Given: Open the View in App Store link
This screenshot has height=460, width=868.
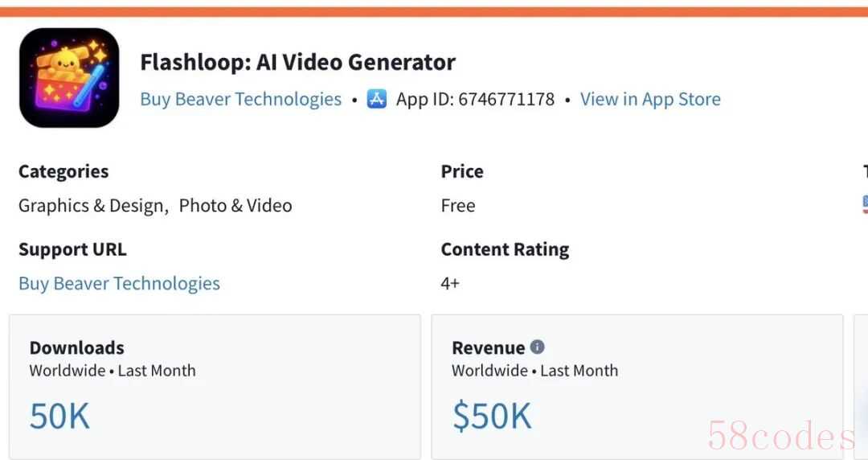Looking at the screenshot, I should pos(650,100).
